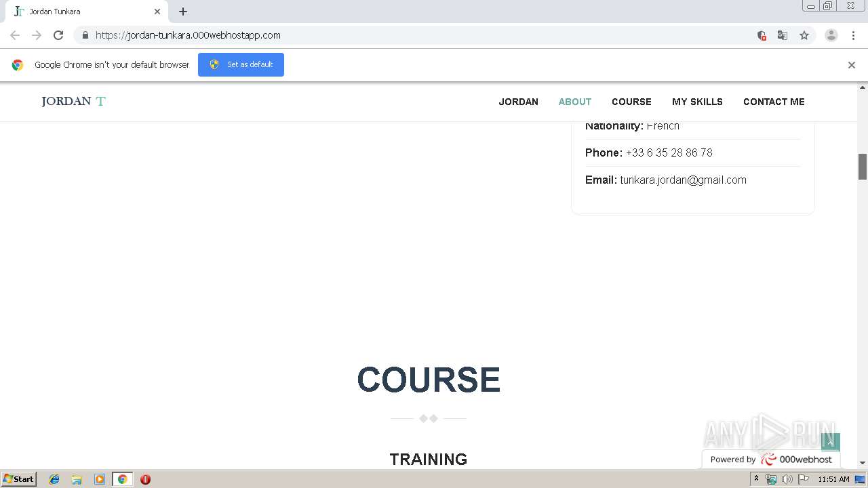Click the default browser notification message text
Image resolution: width=868 pixels, height=488 pixels.
click(112, 65)
